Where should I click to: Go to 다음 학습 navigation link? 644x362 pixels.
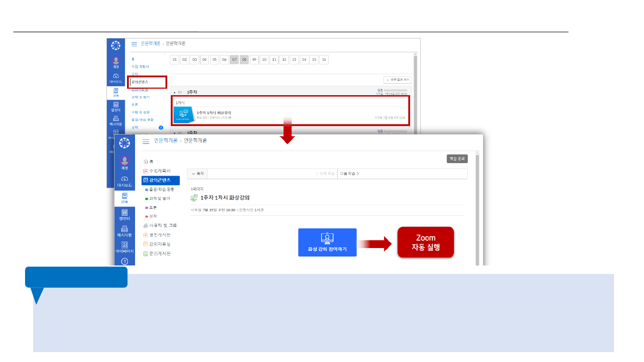349,173
